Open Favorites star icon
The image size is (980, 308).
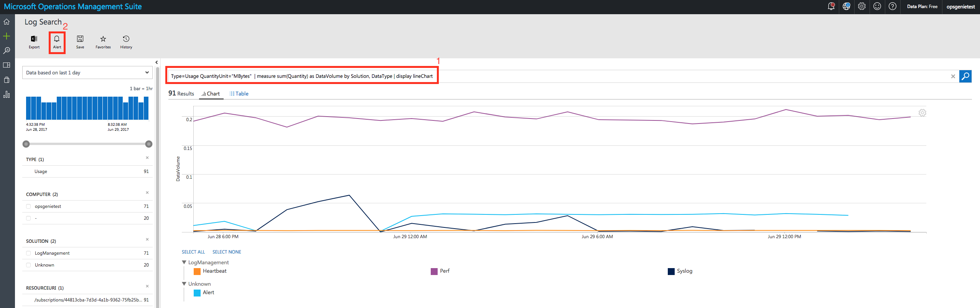[x=103, y=42]
